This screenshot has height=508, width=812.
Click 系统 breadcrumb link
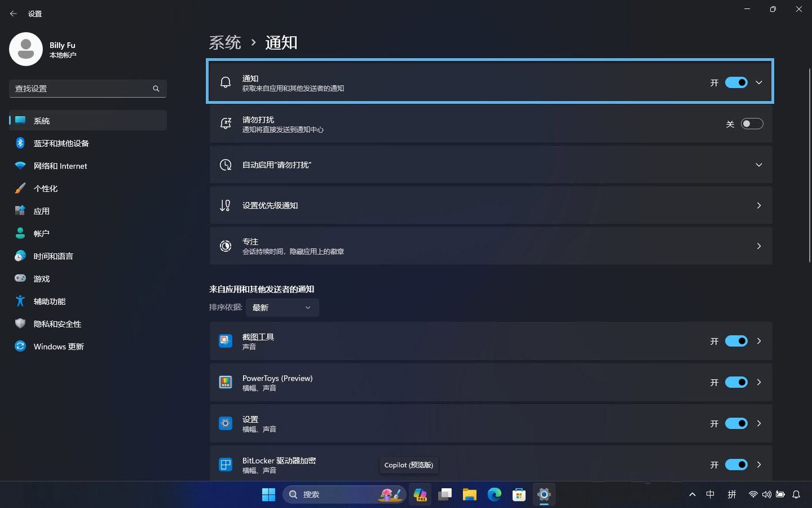[225, 43]
